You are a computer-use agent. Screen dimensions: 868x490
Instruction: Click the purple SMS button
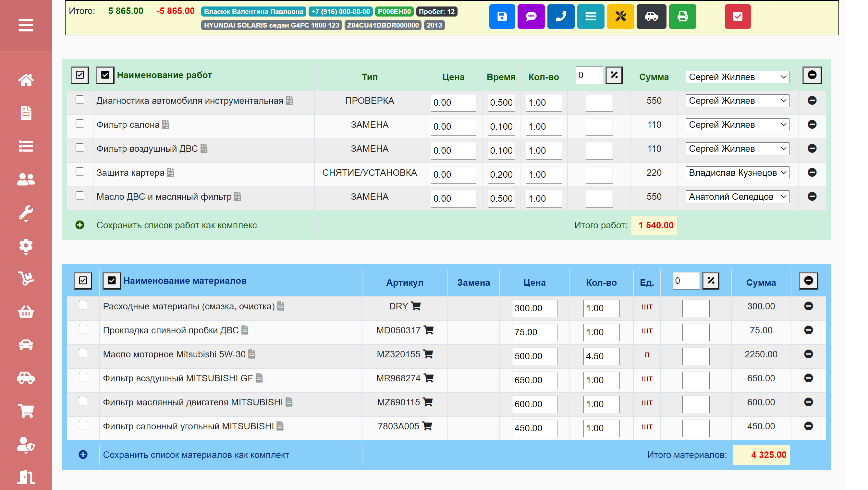(531, 16)
